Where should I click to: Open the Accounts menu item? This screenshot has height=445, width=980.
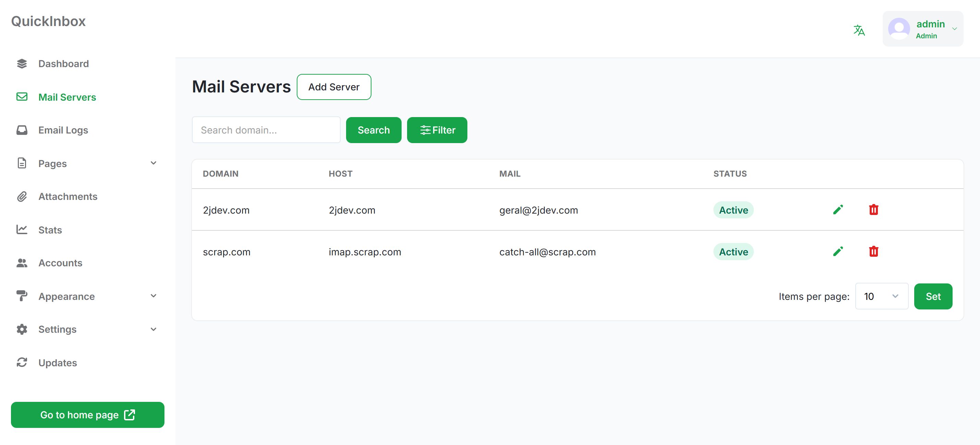(60, 263)
